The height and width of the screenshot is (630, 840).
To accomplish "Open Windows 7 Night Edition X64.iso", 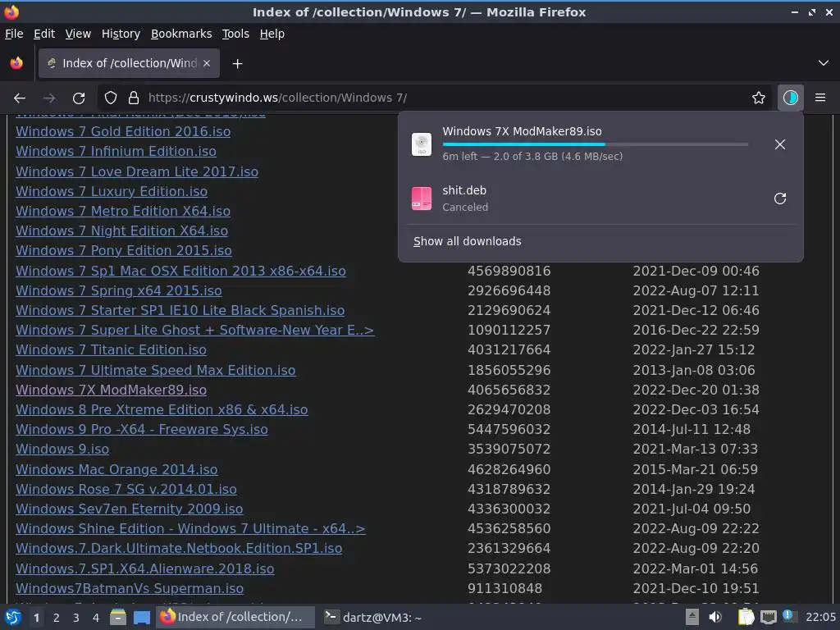I will coord(121,231).
